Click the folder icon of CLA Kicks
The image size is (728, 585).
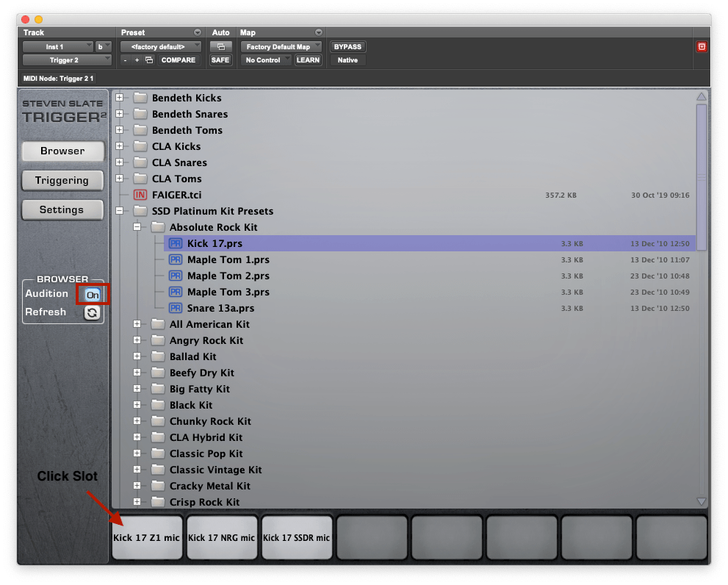pyautogui.click(x=140, y=146)
